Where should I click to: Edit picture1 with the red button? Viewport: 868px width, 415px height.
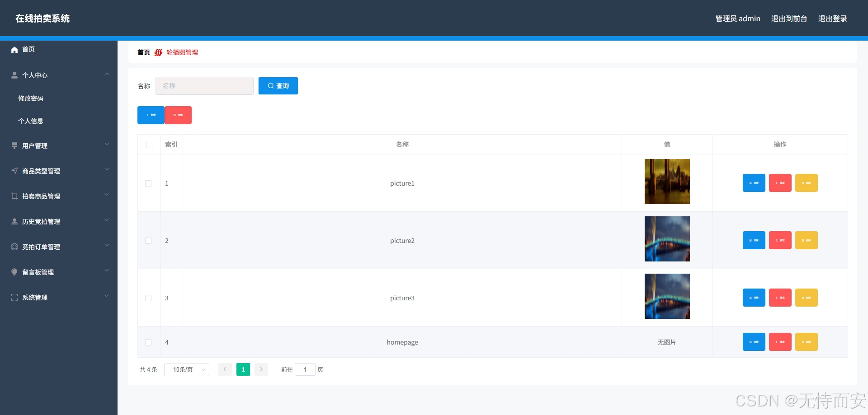click(x=780, y=183)
